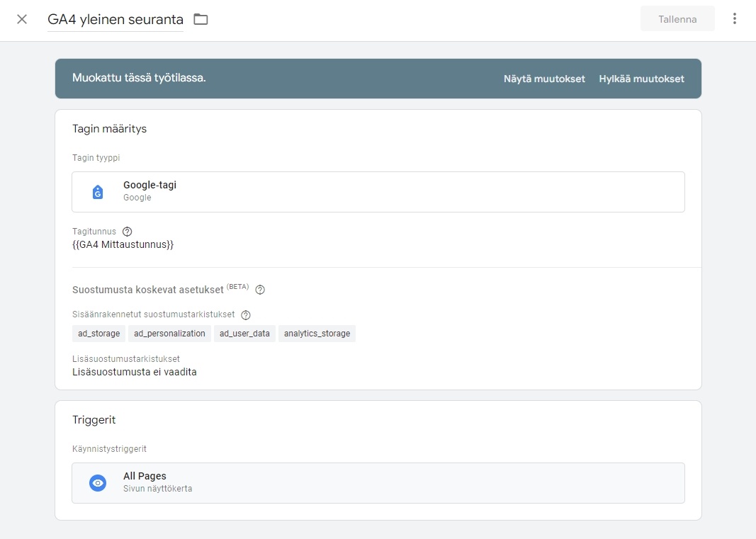The width and height of the screenshot is (756, 539).
Task: Click the Triggerit section heading
Action: [x=94, y=420]
